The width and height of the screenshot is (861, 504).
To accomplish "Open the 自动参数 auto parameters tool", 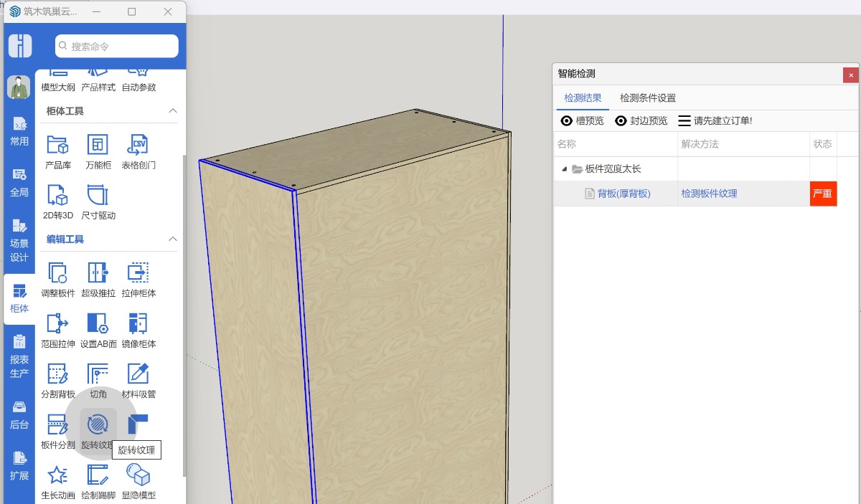I will 138,80.
